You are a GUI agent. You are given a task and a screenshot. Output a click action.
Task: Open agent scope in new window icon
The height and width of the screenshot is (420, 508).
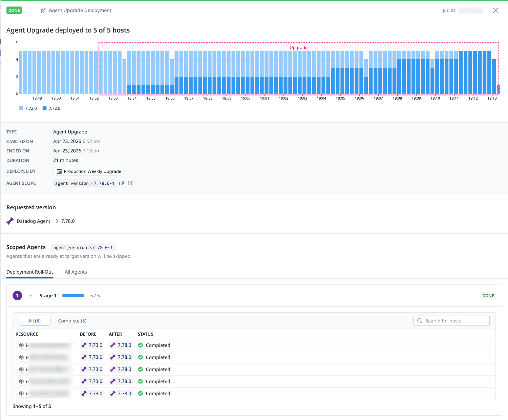click(x=130, y=183)
